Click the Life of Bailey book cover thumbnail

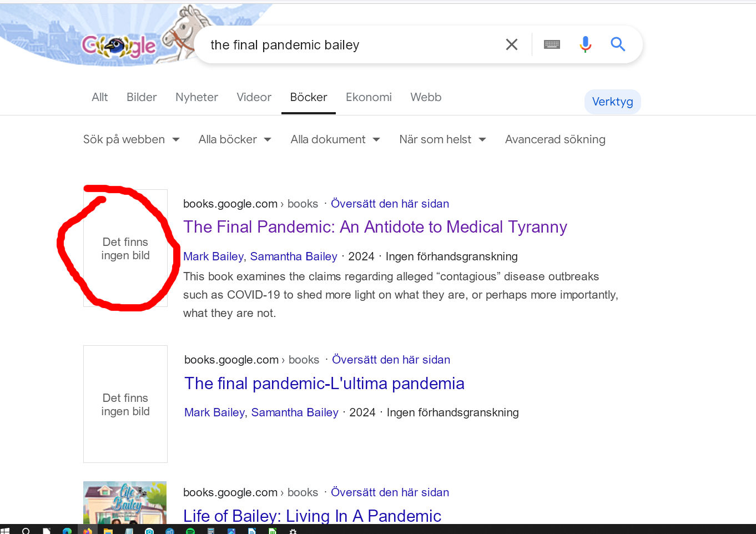click(125, 503)
